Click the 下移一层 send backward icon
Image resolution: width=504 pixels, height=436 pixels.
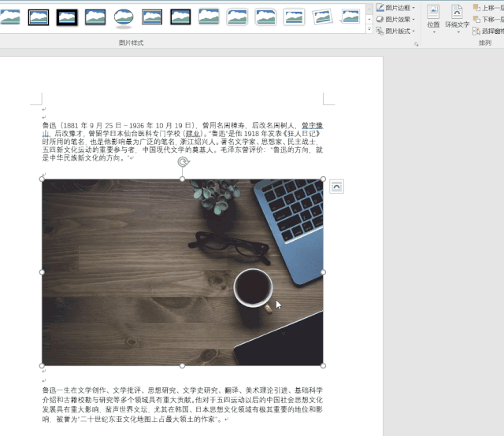[488, 19]
